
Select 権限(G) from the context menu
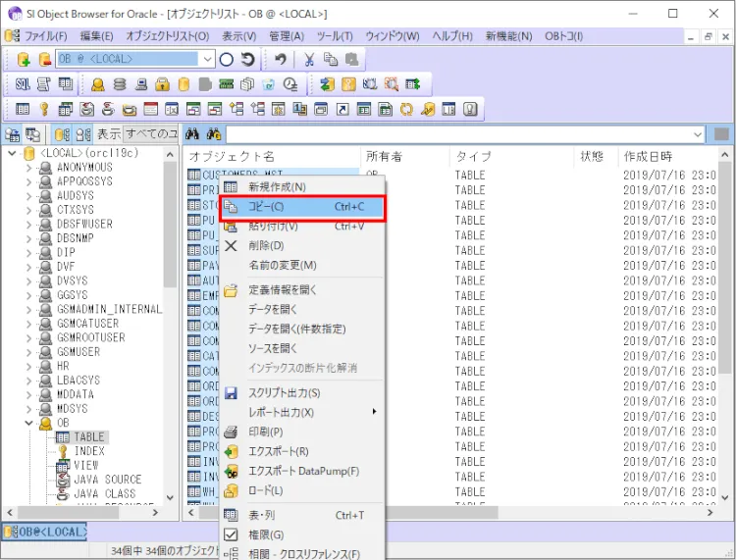click(303, 535)
